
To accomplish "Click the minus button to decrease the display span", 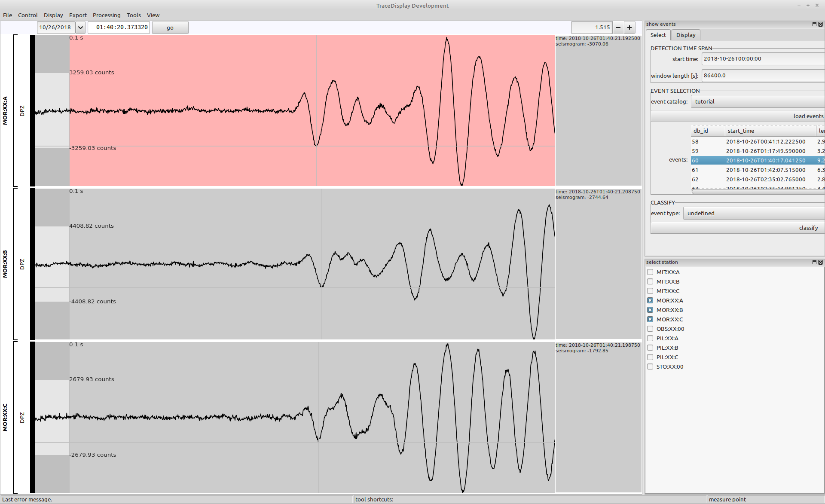I will [x=618, y=27].
